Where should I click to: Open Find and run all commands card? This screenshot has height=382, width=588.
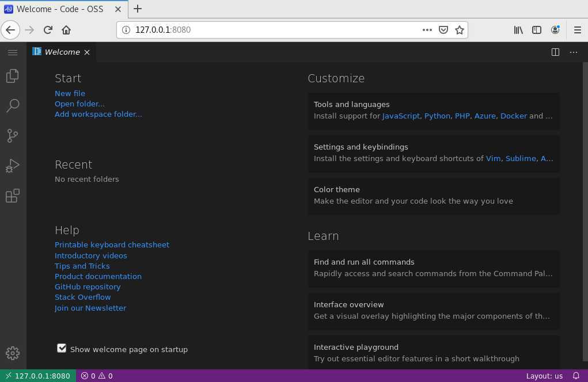[434, 268]
